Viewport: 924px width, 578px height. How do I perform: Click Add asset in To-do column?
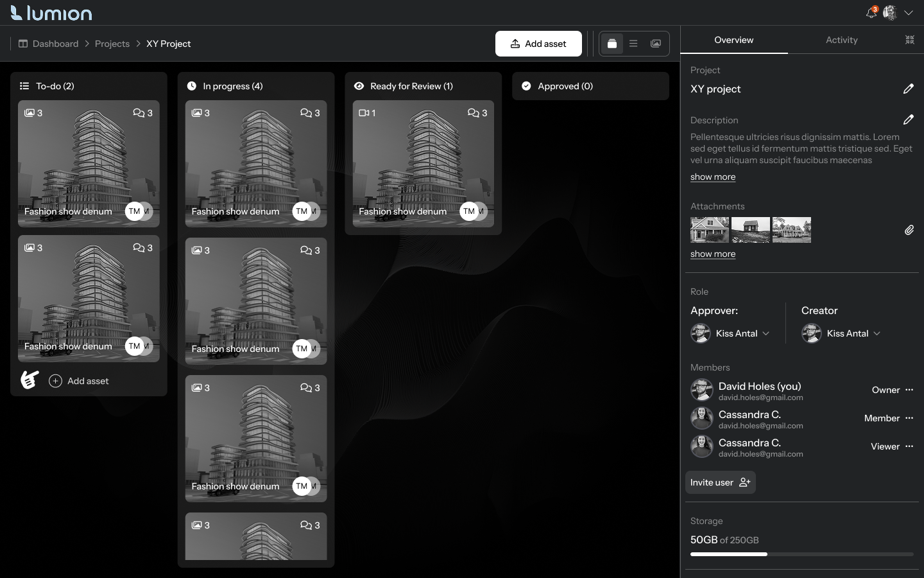coord(79,381)
